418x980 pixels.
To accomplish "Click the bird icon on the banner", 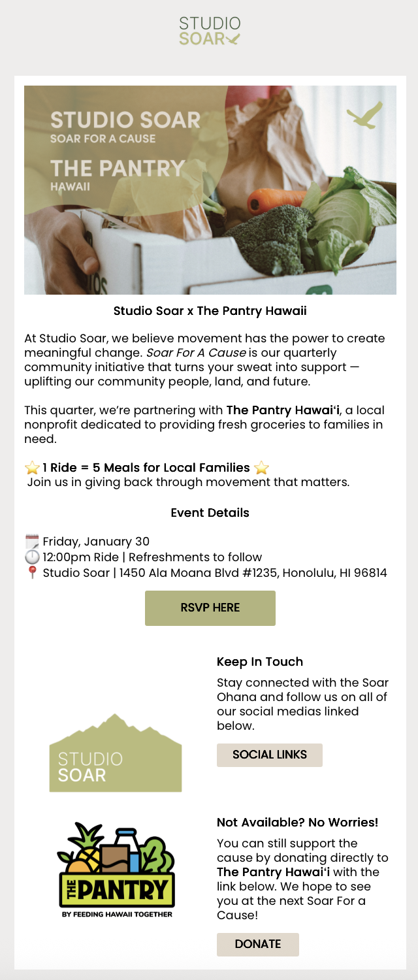I will [x=365, y=118].
